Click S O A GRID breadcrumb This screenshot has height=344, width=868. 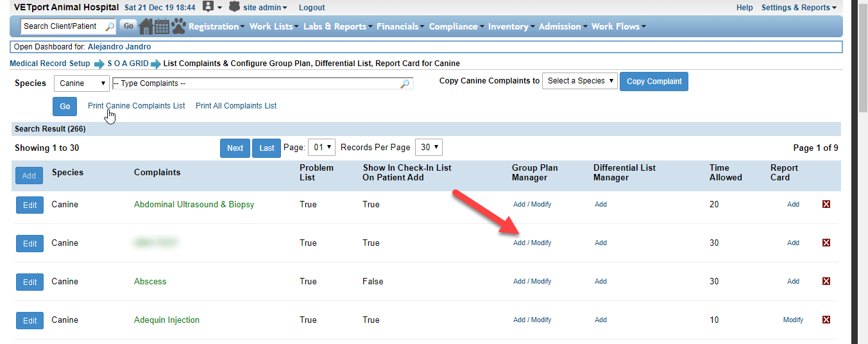128,64
